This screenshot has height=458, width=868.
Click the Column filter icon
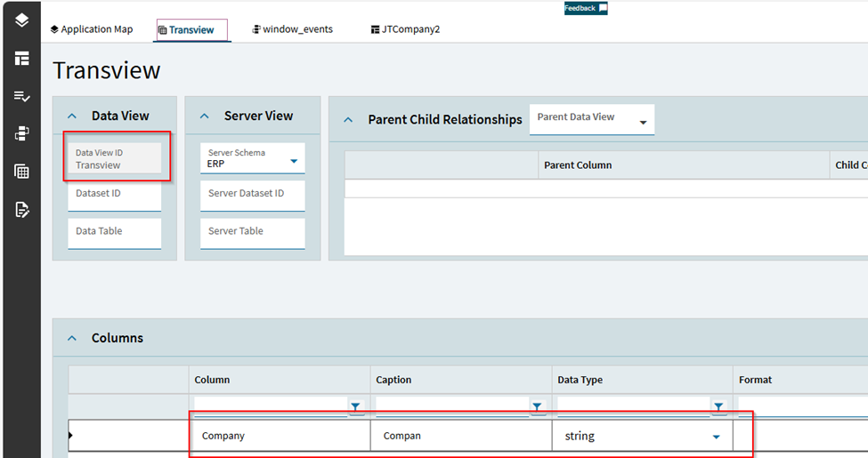pyautogui.click(x=355, y=406)
